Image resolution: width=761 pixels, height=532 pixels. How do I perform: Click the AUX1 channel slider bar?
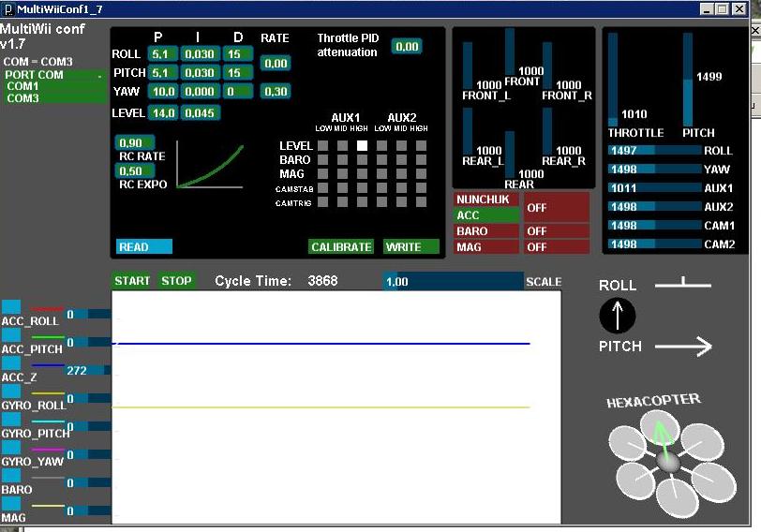tap(655, 188)
